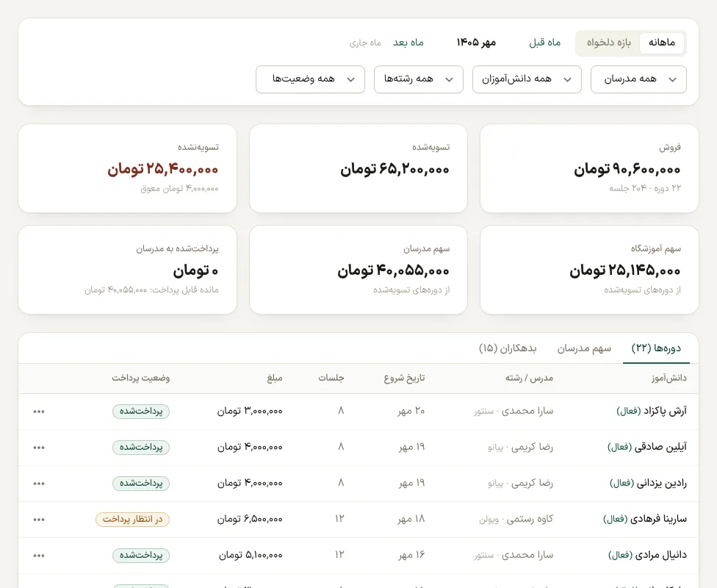Click amount ۵,۱۰۰,۰۰۰ تومان cell
Viewport: 717px width, 588px height.
(x=251, y=556)
